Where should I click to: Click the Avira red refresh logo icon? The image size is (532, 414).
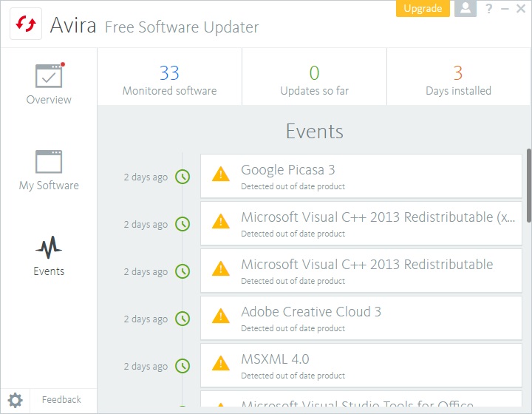point(26,24)
